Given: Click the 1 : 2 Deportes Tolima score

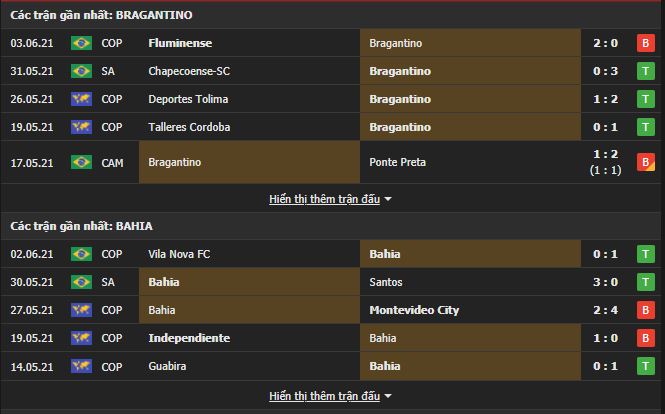Looking at the screenshot, I should [611, 99].
